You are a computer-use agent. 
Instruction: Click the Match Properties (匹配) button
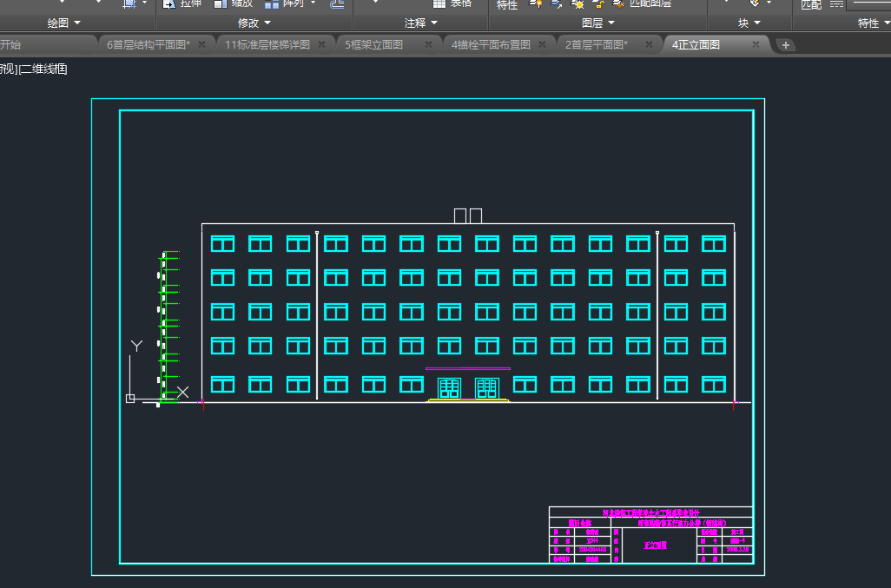pos(811,4)
